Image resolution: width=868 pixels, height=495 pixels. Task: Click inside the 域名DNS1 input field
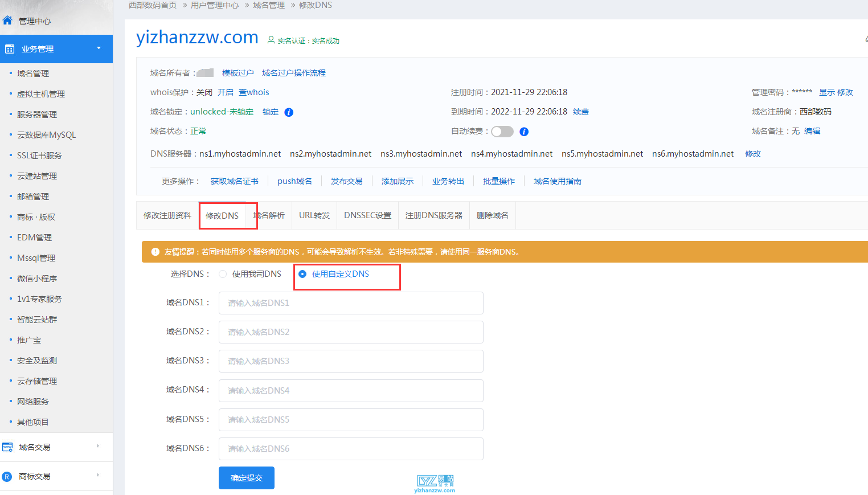coord(350,302)
